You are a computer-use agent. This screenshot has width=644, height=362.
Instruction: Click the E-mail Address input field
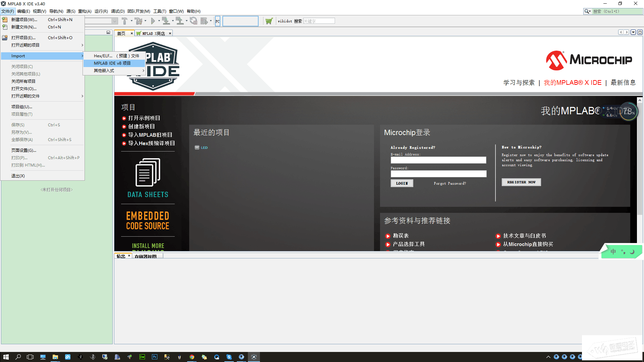pos(438,160)
